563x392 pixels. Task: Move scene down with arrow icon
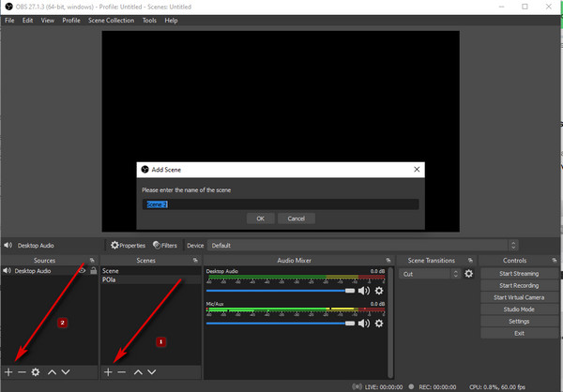[152, 372]
